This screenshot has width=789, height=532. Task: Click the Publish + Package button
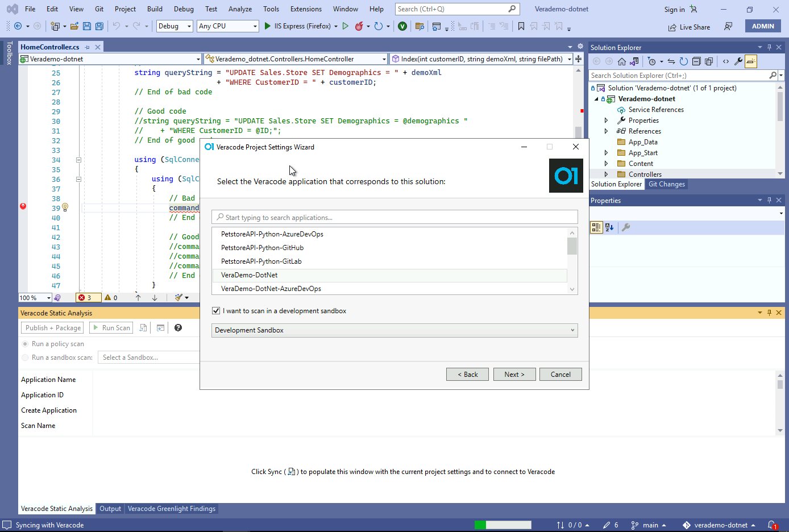53,328
